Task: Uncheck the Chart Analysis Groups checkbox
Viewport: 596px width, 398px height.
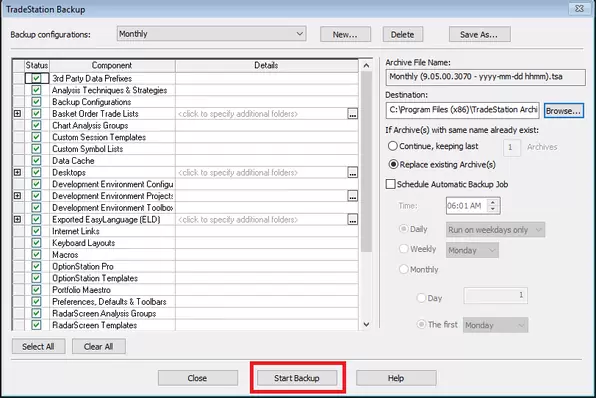Action: [36, 125]
